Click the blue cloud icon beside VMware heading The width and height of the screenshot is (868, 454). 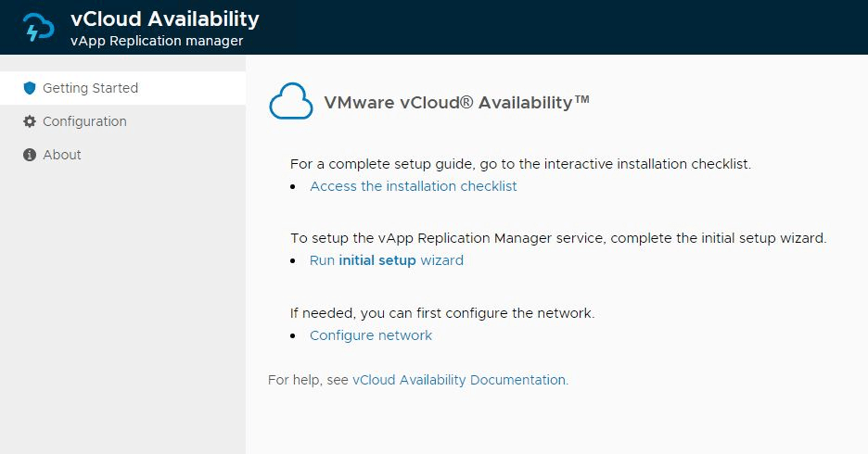click(x=290, y=102)
